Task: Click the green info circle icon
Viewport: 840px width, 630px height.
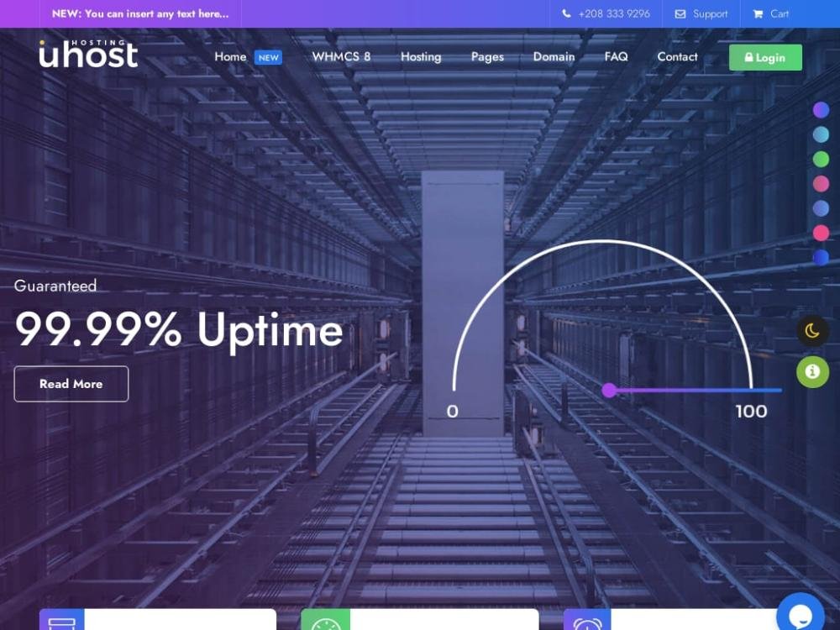Action: [812, 371]
